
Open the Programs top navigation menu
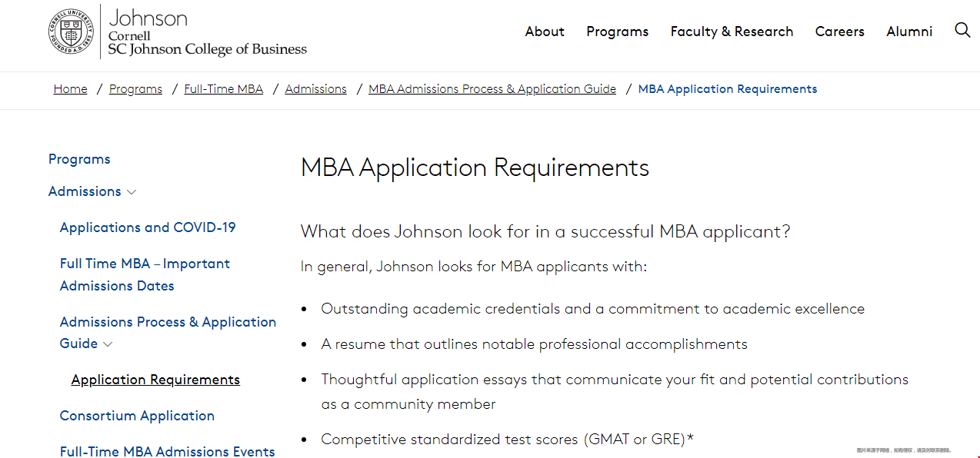tap(617, 32)
